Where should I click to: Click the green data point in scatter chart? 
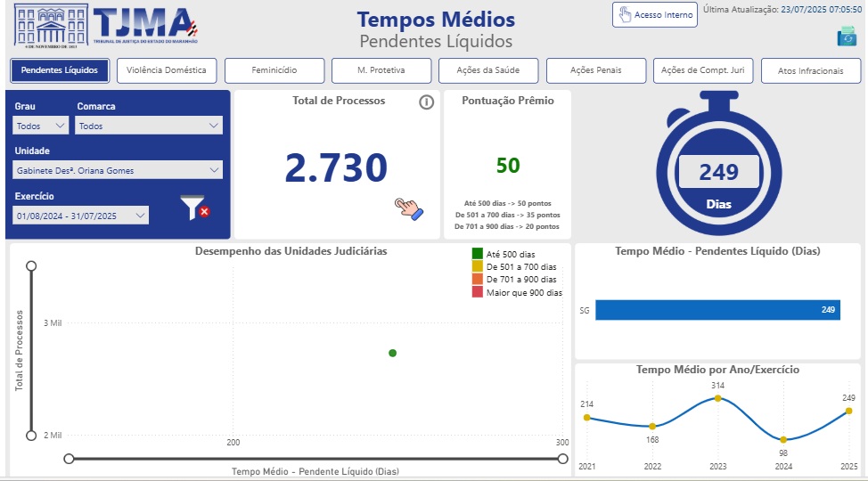coord(392,354)
